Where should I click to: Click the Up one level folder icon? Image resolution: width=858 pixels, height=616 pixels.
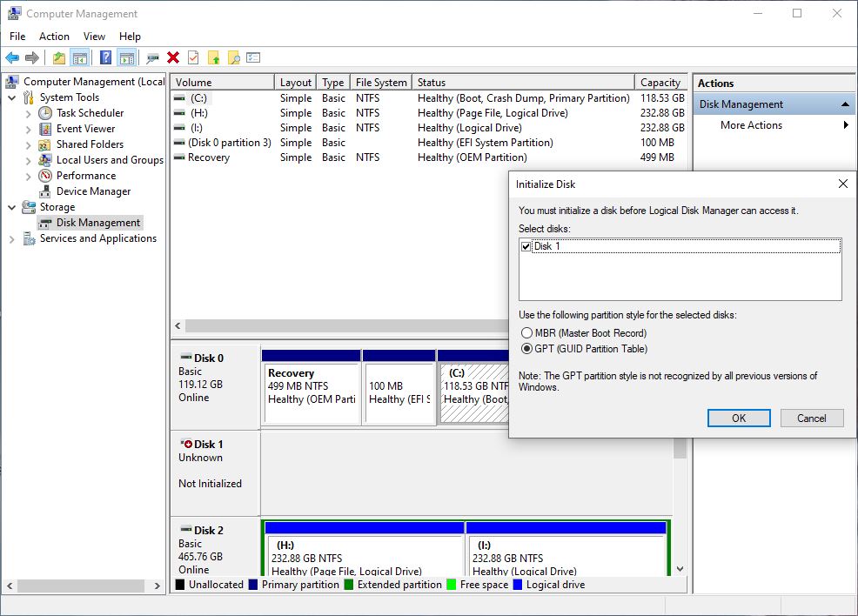pos(57,57)
